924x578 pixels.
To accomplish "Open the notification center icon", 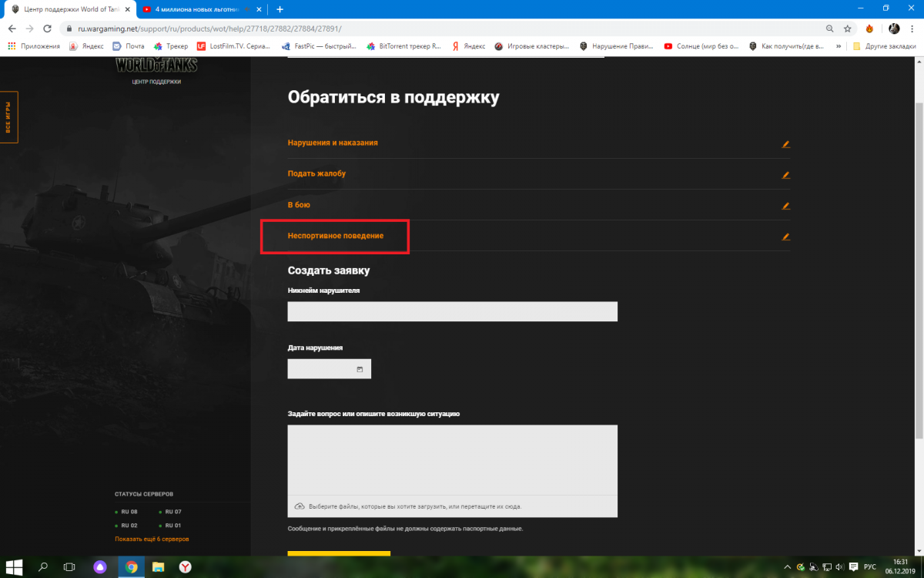I will [853, 567].
